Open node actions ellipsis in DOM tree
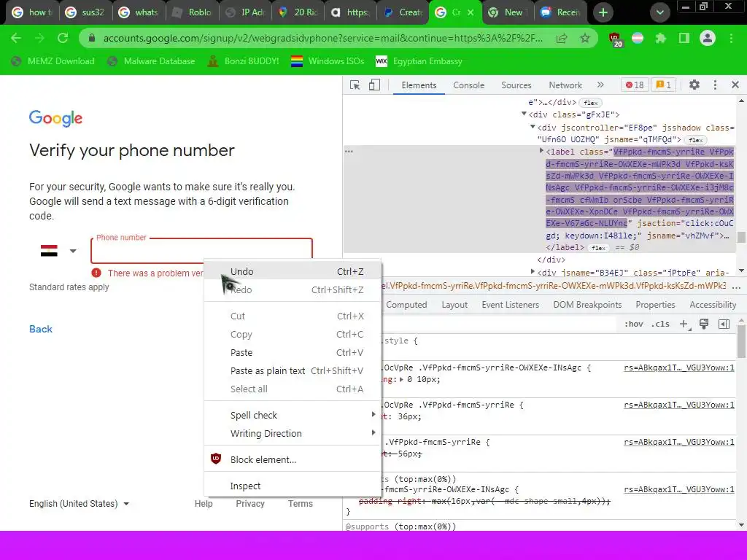This screenshot has height=560, width=747. (349, 152)
